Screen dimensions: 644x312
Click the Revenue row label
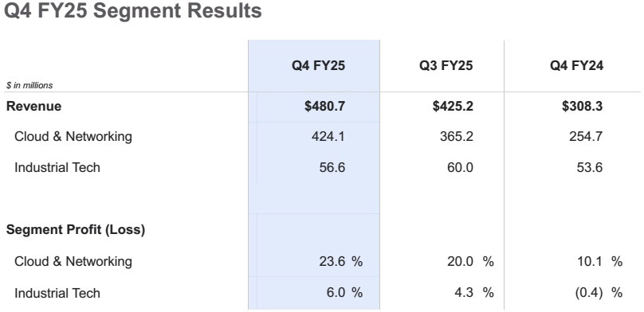pos(33,106)
